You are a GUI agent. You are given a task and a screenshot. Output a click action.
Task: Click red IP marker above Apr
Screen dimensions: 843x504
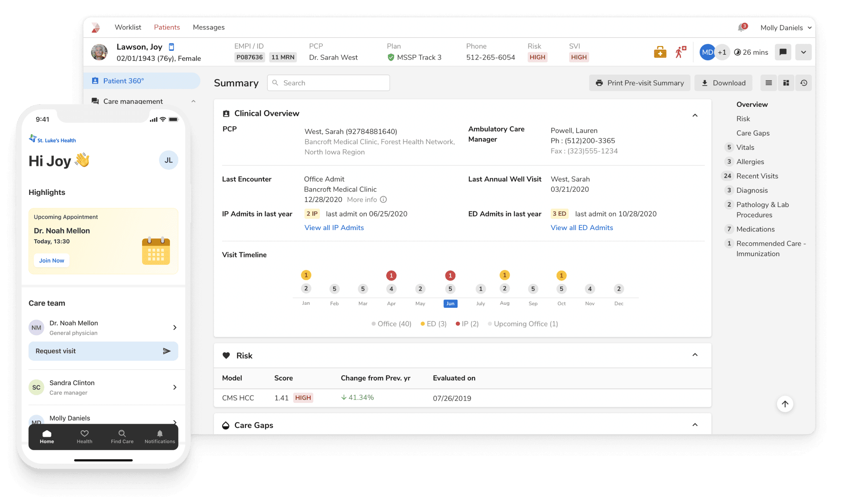pyautogui.click(x=391, y=275)
